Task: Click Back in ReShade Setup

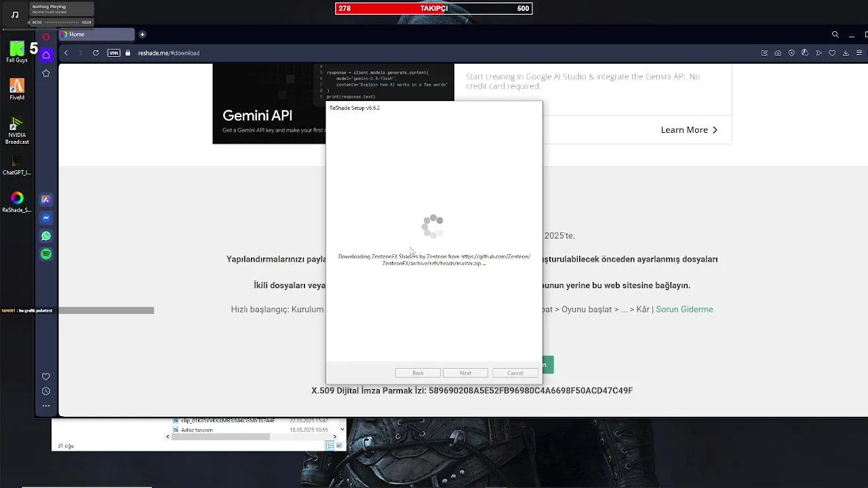Action: [x=418, y=373]
